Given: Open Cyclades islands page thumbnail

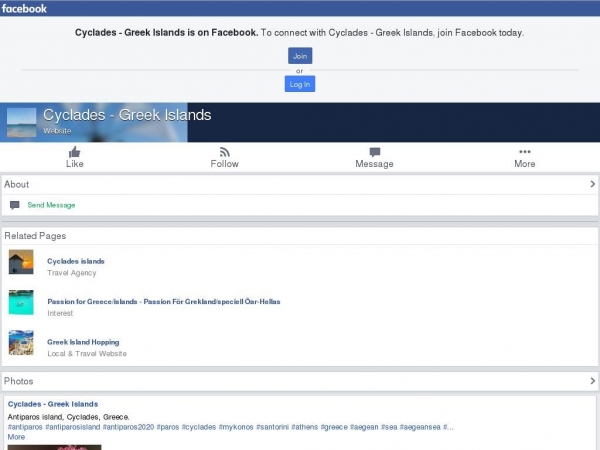Looking at the screenshot, I should tap(21, 262).
